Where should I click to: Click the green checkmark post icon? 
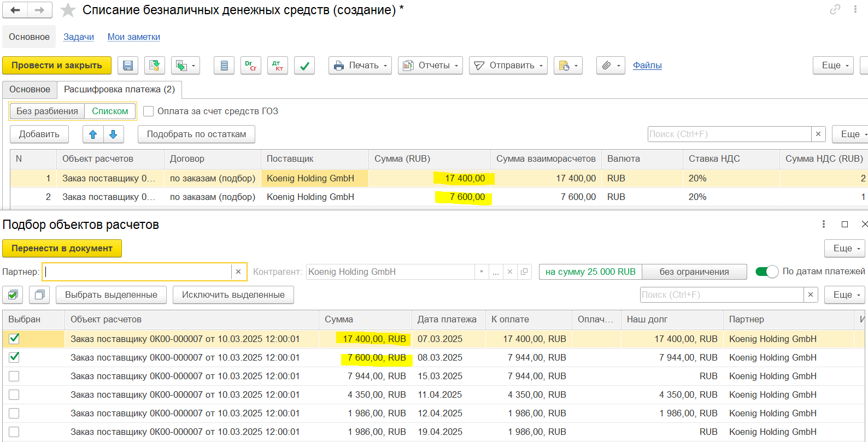click(x=304, y=66)
